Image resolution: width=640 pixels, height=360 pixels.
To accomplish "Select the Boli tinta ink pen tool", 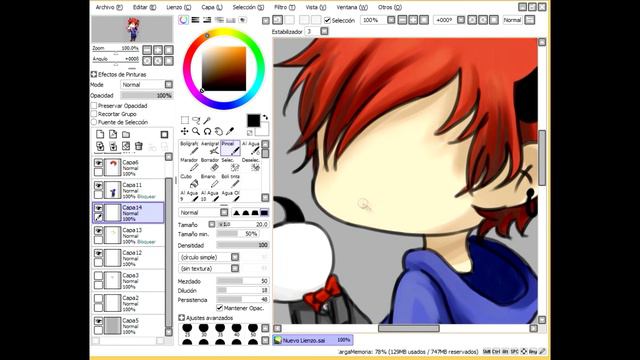I will click(230, 181).
